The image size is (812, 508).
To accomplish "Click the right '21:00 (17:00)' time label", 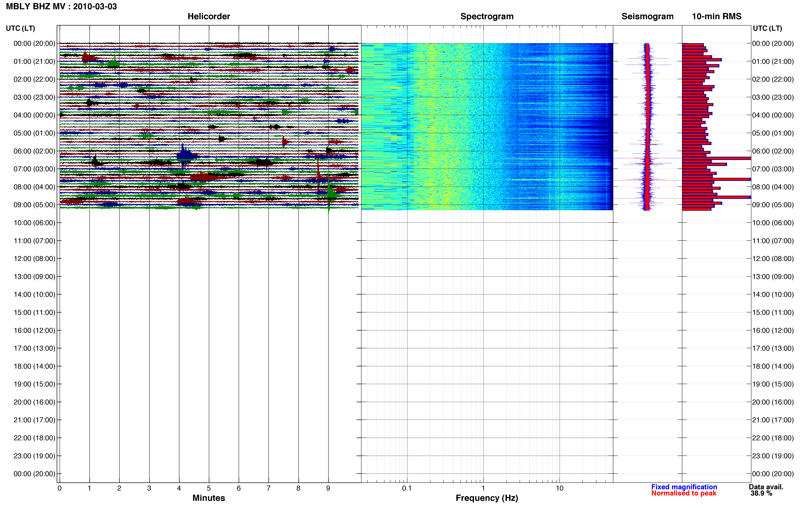I will point(773,420).
